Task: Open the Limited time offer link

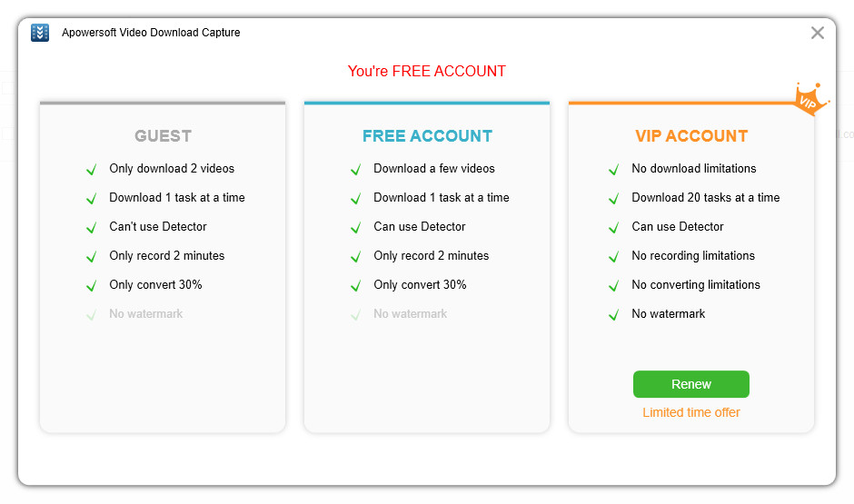Action: pyautogui.click(x=690, y=412)
